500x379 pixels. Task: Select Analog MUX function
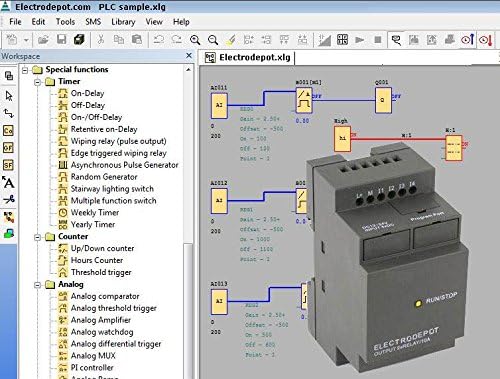click(93, 356)
